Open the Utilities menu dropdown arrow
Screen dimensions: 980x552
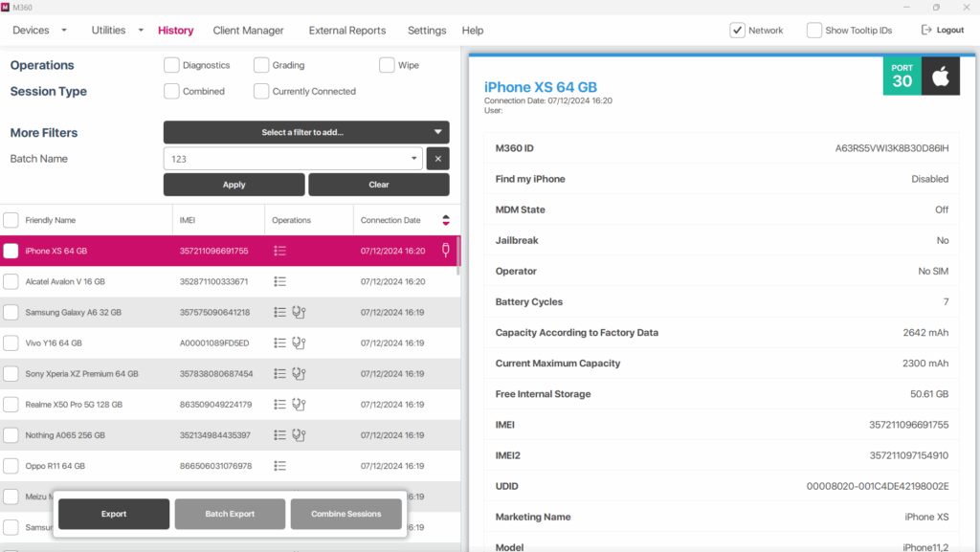coord(141,30)
